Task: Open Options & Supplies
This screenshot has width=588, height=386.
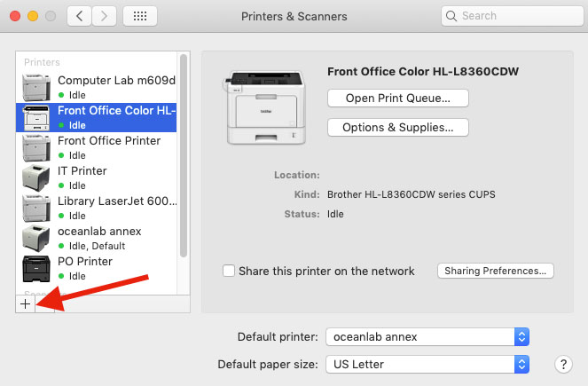Action: click(x=398, y=128)
